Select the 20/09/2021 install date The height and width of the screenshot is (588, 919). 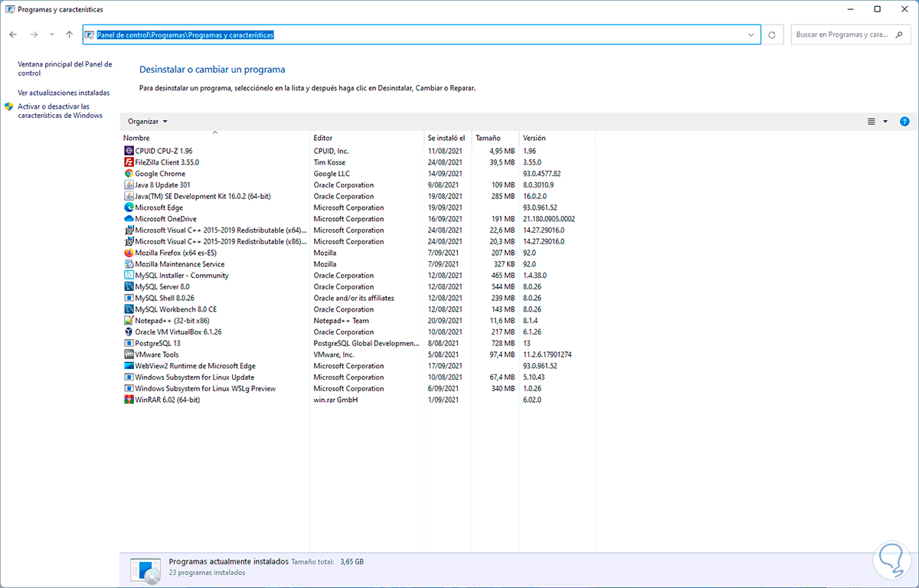point(445,320)
